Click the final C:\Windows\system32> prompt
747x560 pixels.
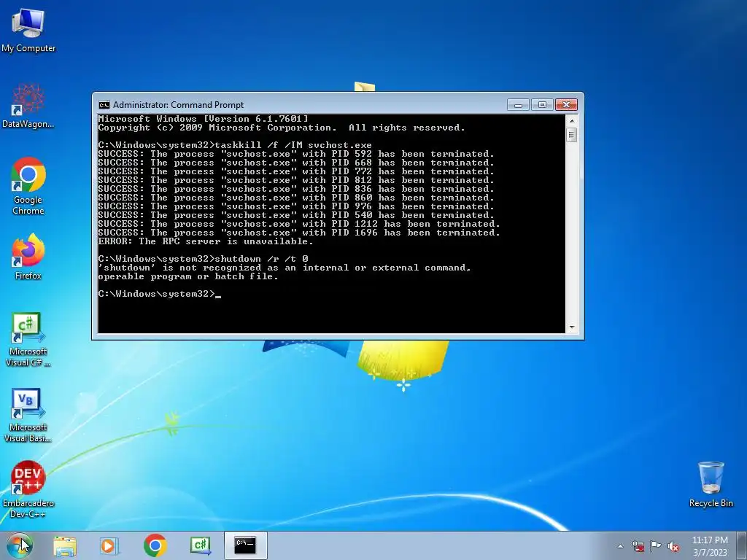[x=160, y=294]
